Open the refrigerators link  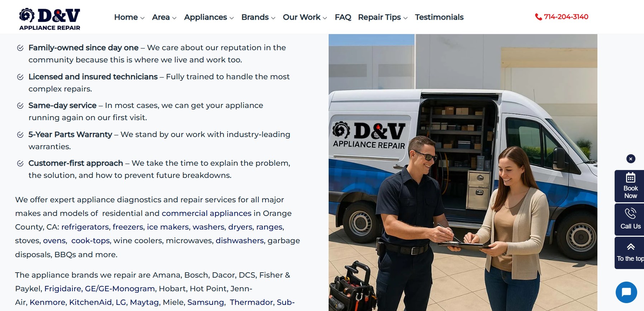click(x=85, y=227)
